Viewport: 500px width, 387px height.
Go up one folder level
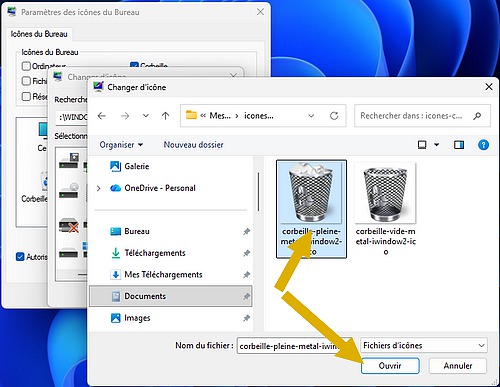165,116
